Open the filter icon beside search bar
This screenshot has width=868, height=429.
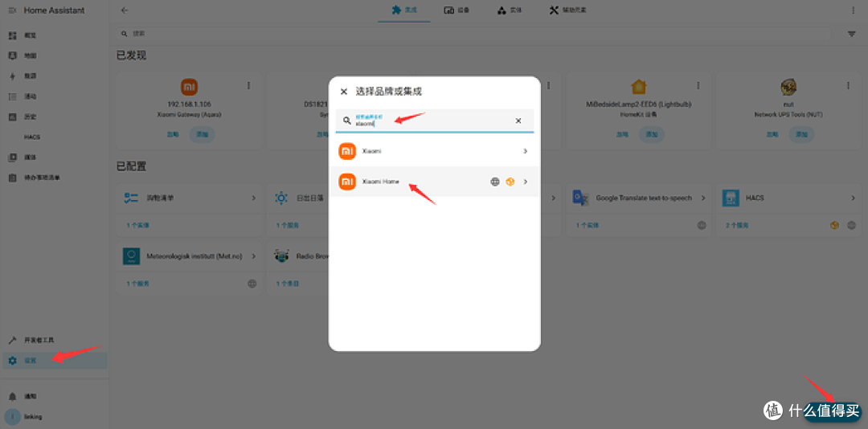pyautogui.click(x=852, y=34)
